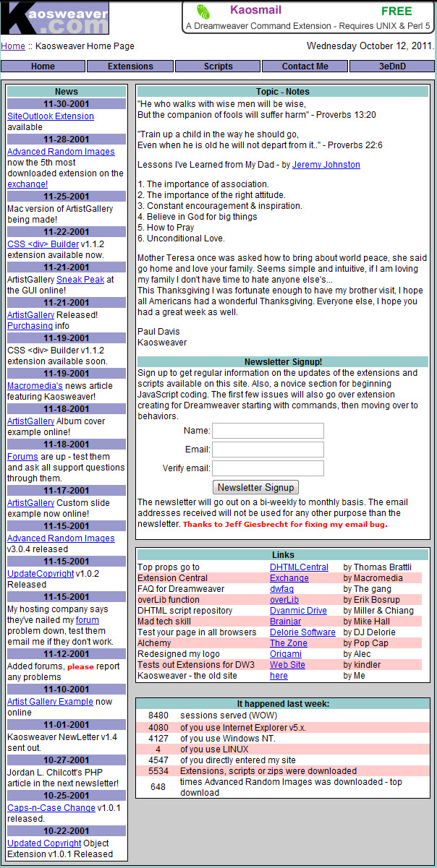This screenshot has height=868, width=437.
Task: Visit the Brainjar link
Action: [285, 622]
